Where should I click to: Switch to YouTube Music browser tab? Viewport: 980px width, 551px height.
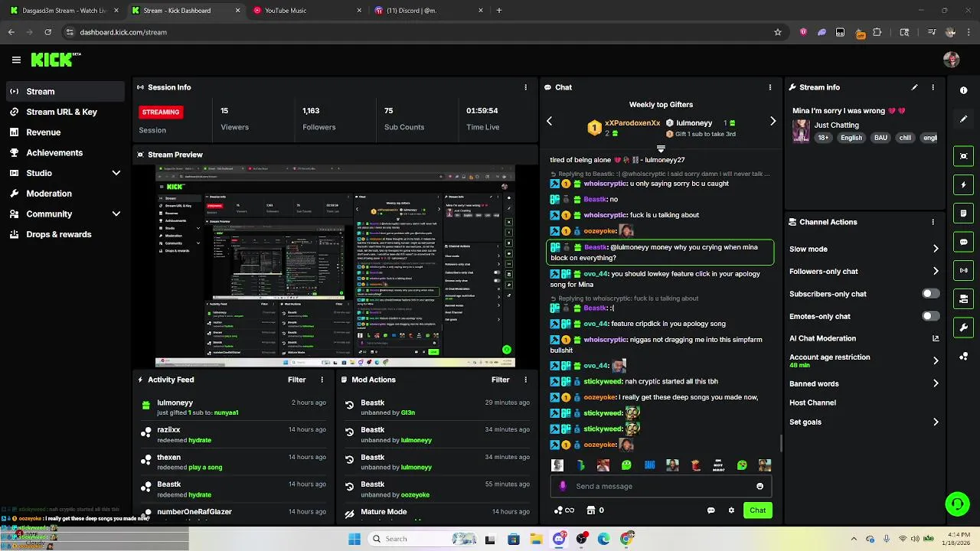306,11
